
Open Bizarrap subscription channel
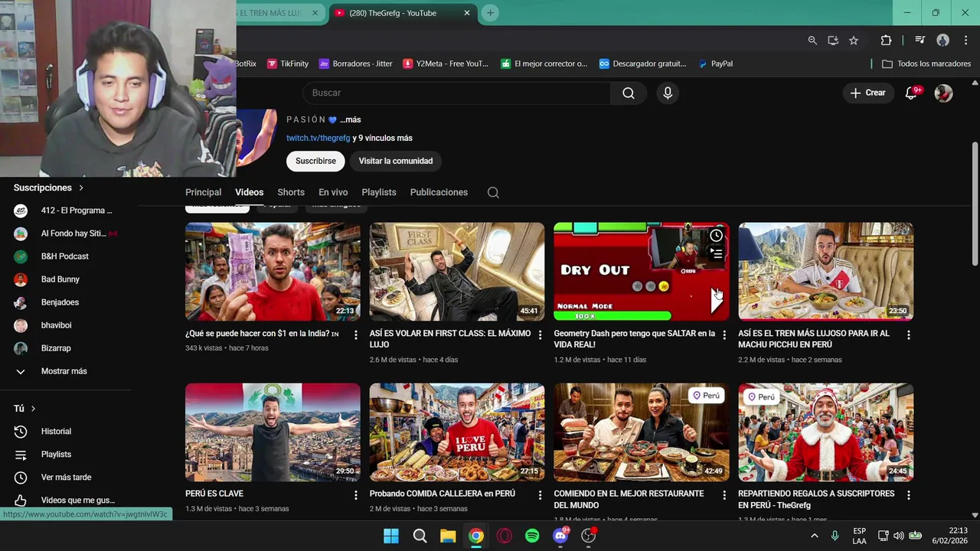pyautogui.click(x=56, y=348)
